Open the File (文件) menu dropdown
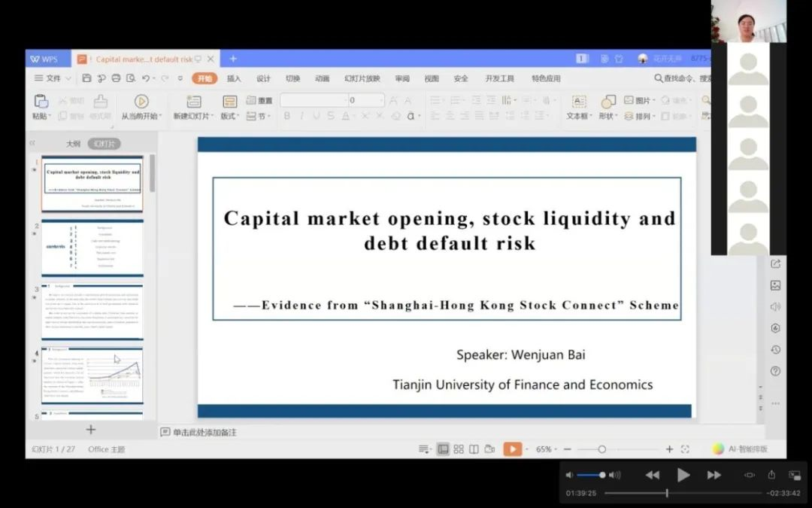This screenshot has height=508, width=812. click(53, 78)
